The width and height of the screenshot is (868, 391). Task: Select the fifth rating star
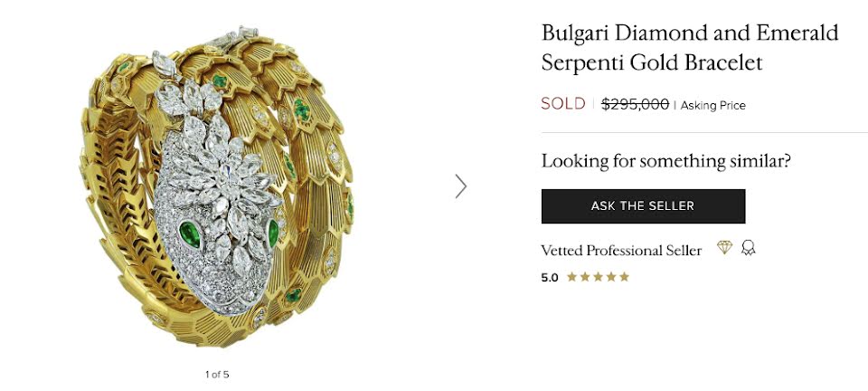[624, 277]
